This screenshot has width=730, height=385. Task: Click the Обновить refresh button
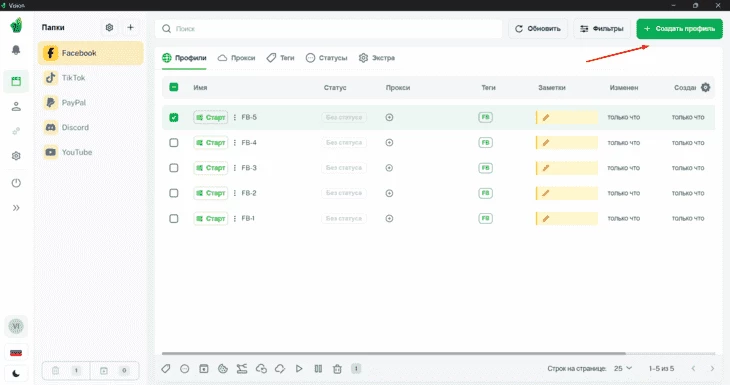pyautogui.click(x=538, y=28)
